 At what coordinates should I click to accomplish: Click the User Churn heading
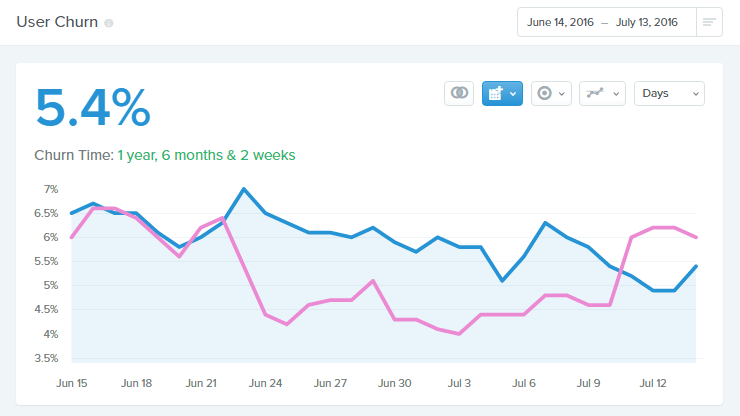tap(57, 22)
